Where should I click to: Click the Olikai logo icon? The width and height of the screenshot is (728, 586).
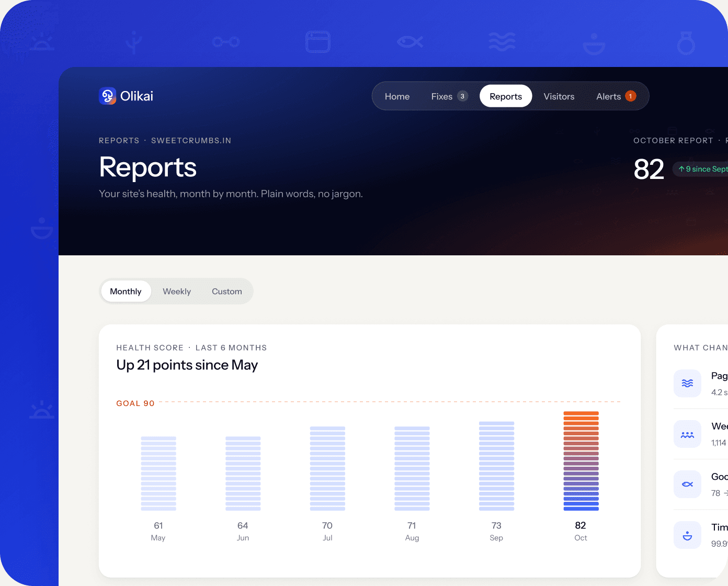[x=108, y=96]
